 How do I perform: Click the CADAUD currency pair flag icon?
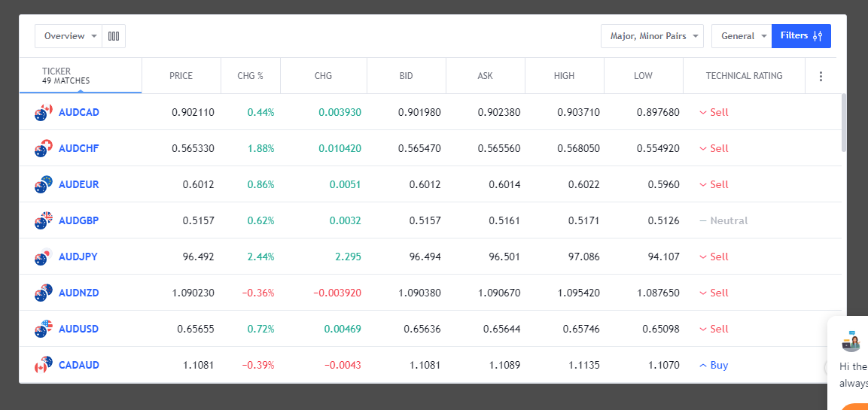coord(43,365)
